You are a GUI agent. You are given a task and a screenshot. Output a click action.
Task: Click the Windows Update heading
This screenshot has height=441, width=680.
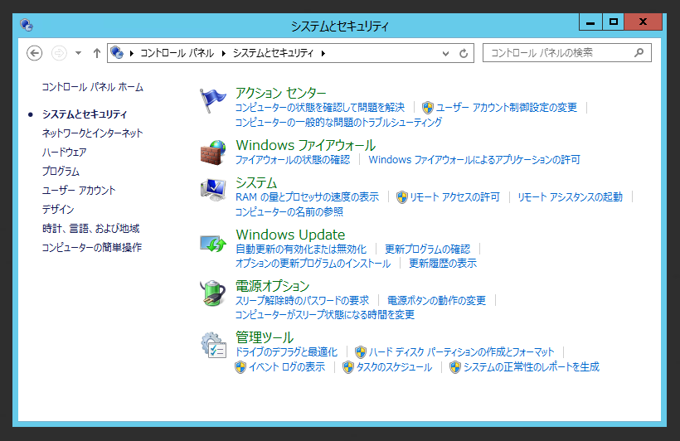coord(290,235)
